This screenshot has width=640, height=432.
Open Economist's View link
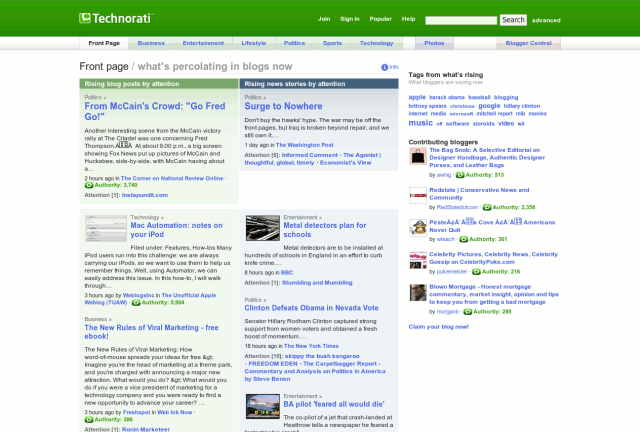345,163
